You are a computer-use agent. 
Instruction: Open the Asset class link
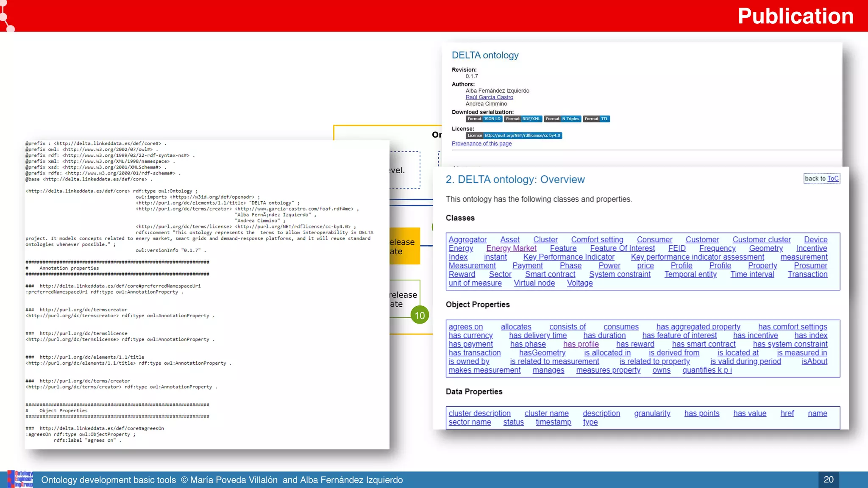[510, 240]
